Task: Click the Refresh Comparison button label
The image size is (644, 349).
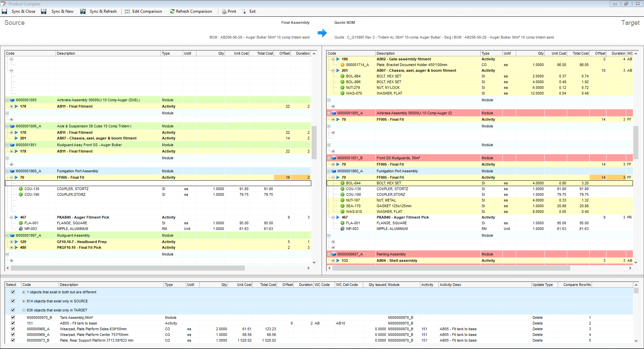Action: (194, 11)
